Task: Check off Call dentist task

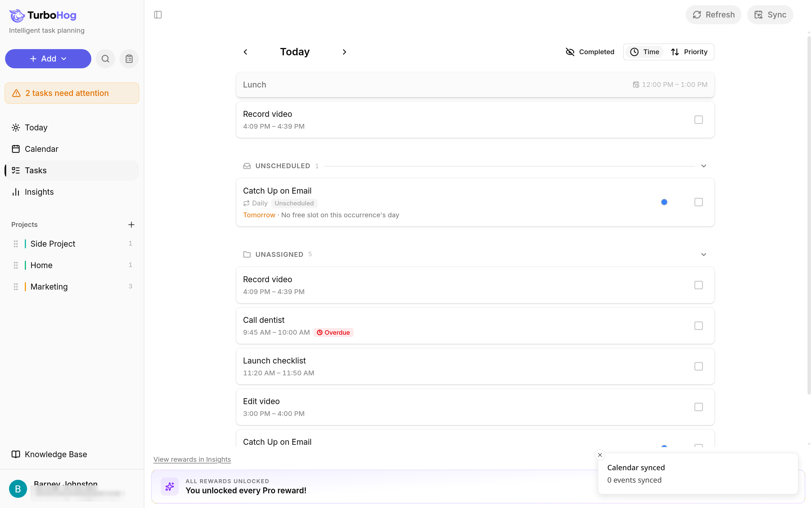Action: (x=699, y=326)
